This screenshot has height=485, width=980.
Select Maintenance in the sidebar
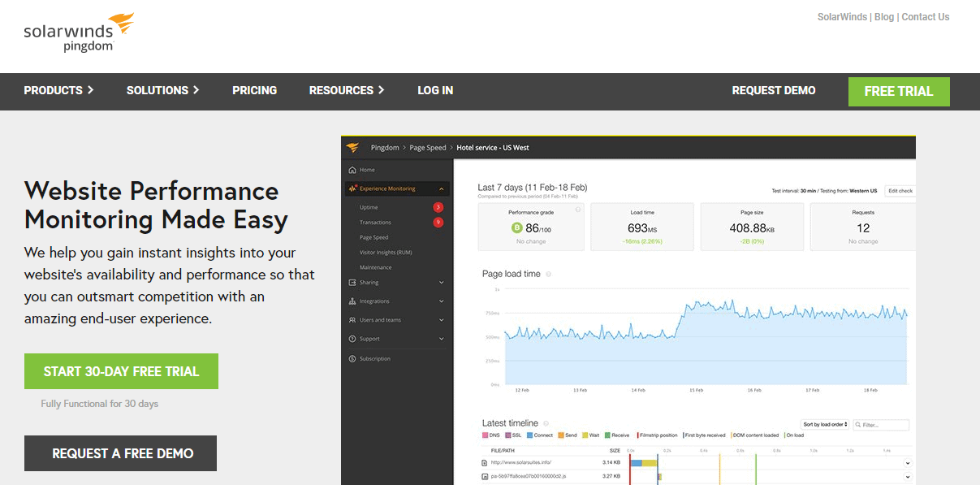pos(375,267)
